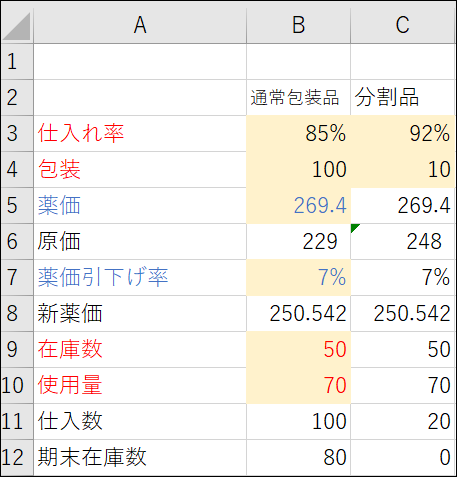This screenshot has width=457, height=477.
Task: Click red 70 in column B
Action: 298,386
